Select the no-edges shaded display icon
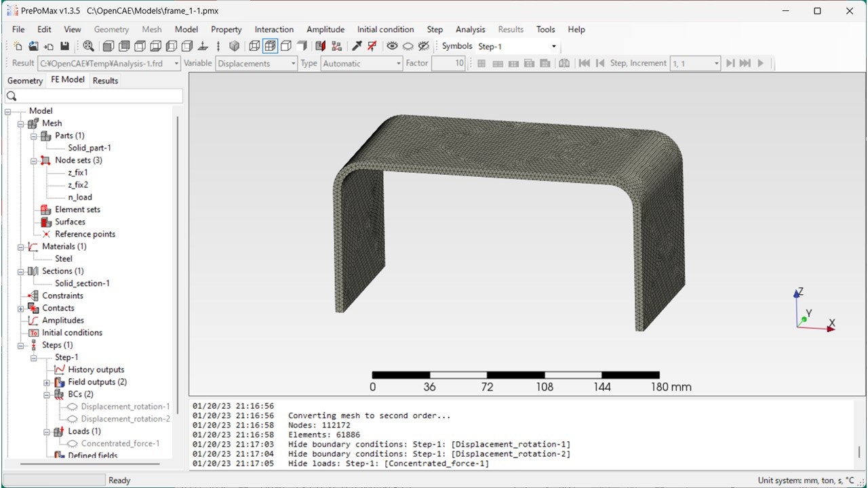Screen dimensions: 868x488 302,46
